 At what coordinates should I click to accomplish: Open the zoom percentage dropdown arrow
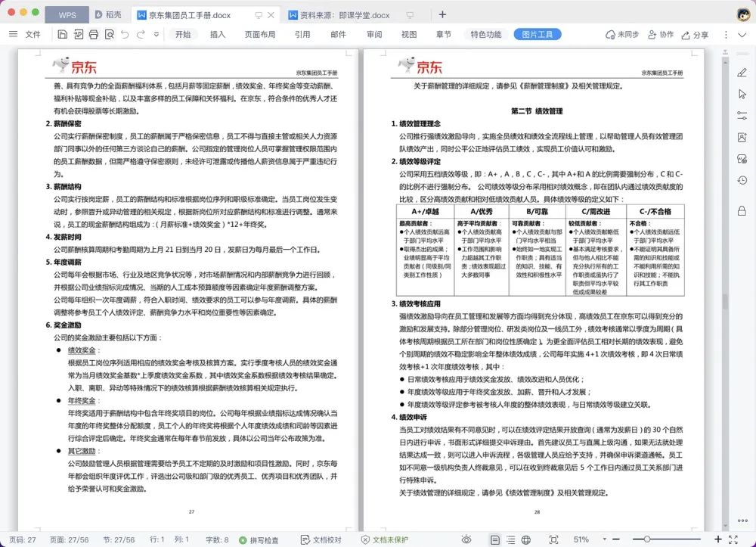tap(604, 539)
